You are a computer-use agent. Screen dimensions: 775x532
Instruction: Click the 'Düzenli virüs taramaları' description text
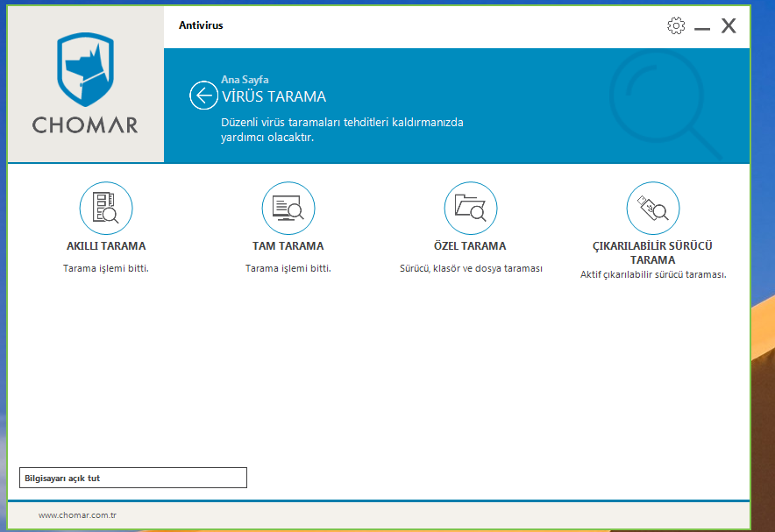pos(342,130)
